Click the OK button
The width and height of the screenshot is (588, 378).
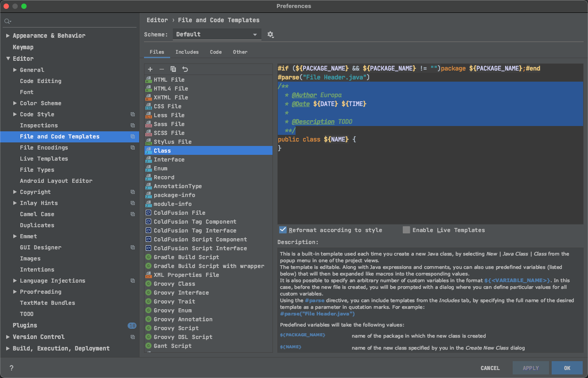567,368
